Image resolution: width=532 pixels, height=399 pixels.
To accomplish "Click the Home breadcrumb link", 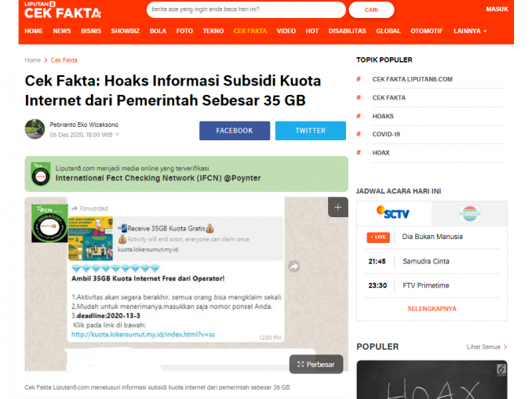I will click(x=33, y=60).
